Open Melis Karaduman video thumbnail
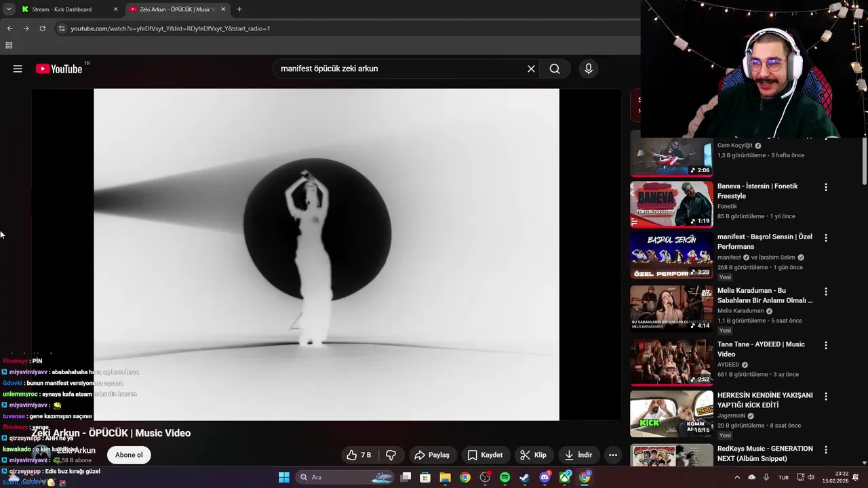 671,308
